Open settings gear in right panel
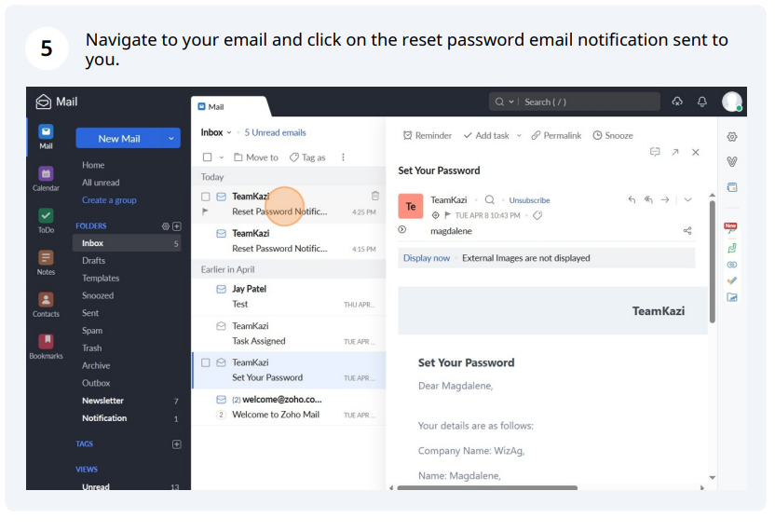This screenshot has height=532, width=775. pyautogui.click(x=732, y=137)
